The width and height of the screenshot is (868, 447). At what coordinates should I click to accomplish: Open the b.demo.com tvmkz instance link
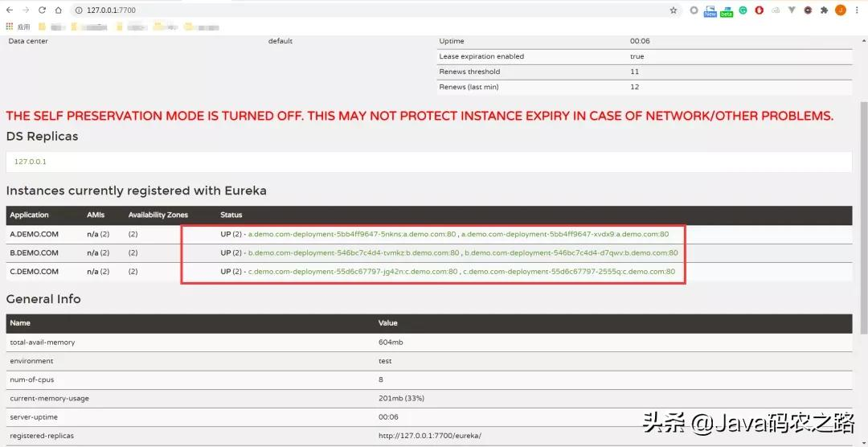(354, 253)
